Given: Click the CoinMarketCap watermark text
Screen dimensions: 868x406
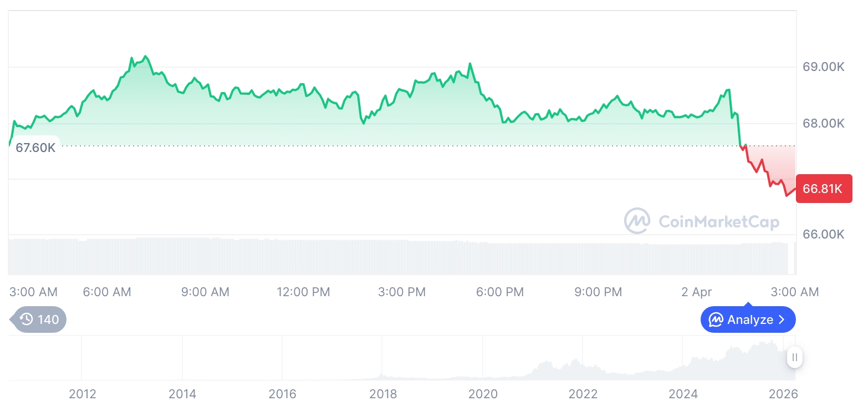Looking at the screenshot, I should tap(718, 222).
